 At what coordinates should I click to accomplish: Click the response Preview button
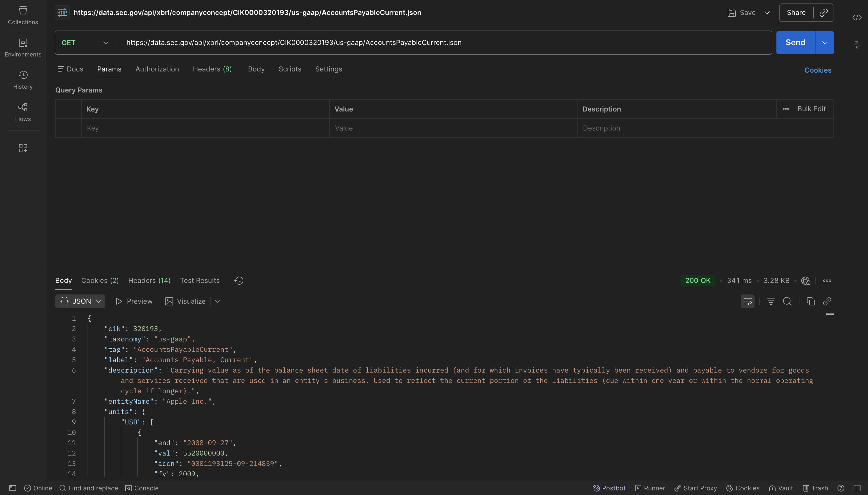pyautogui.click(x=134, y=301)
